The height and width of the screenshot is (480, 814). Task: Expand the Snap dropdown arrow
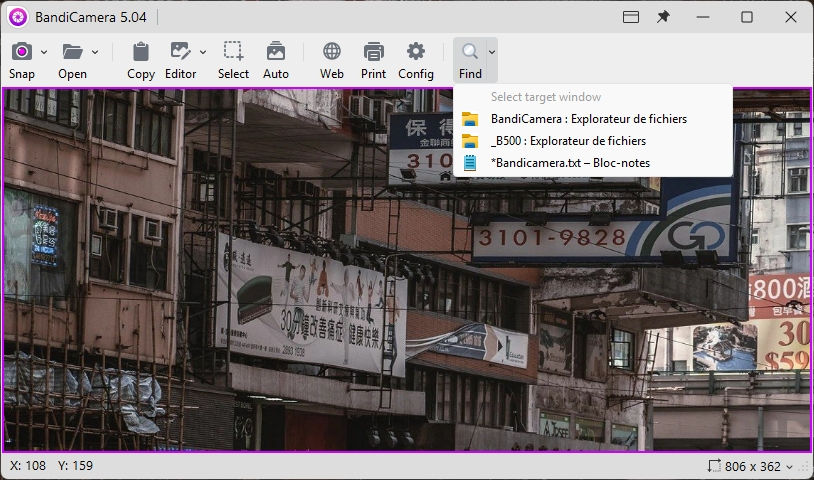44,52
